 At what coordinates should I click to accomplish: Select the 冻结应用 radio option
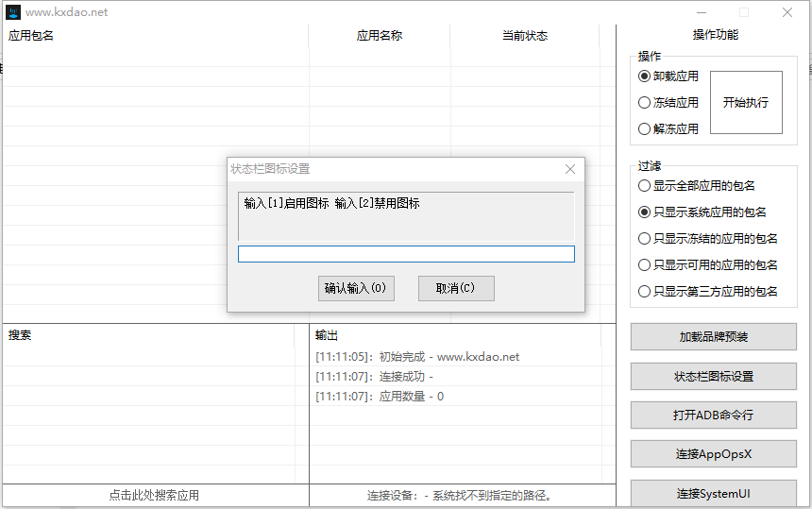645,103
